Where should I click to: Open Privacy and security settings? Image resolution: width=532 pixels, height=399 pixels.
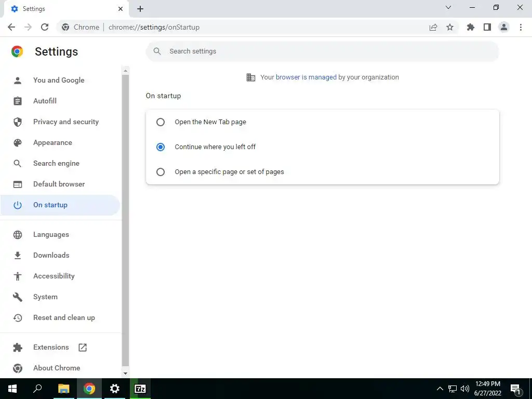(60, 122)
